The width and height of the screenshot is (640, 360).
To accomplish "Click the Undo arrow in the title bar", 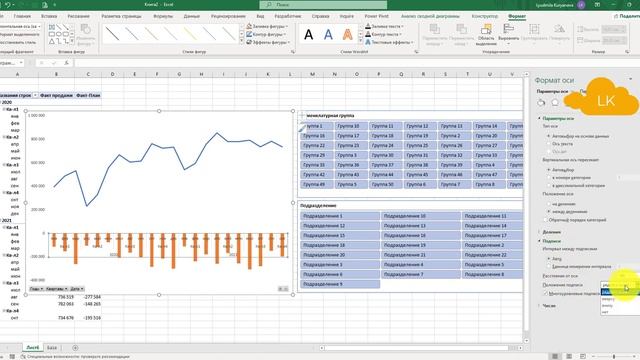I will tap(7, 5).
